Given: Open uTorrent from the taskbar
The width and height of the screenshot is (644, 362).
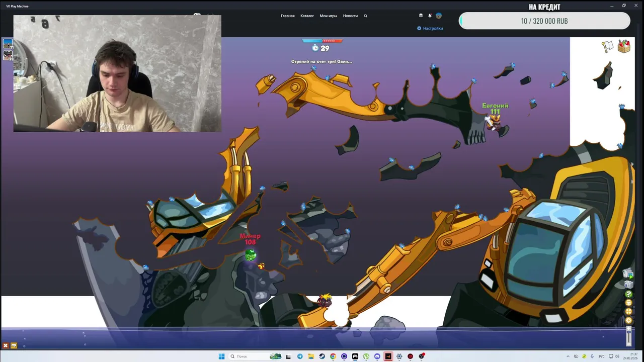Looking at the screenshot, I should click(x=366, y=356).
